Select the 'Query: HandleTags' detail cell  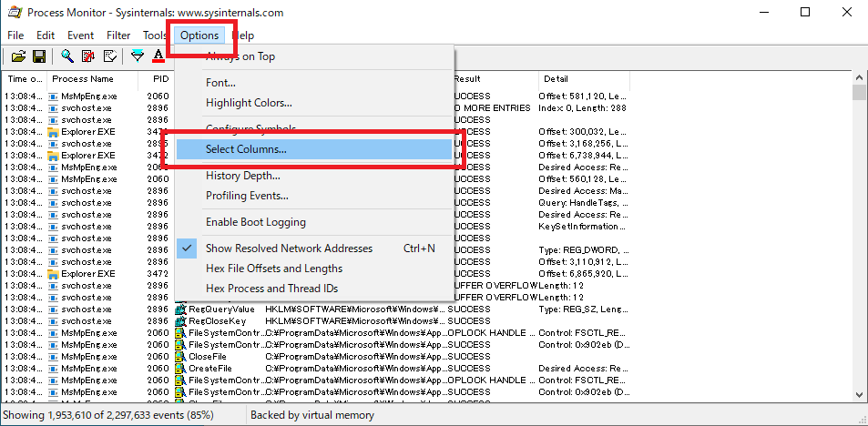click(583, 203)
